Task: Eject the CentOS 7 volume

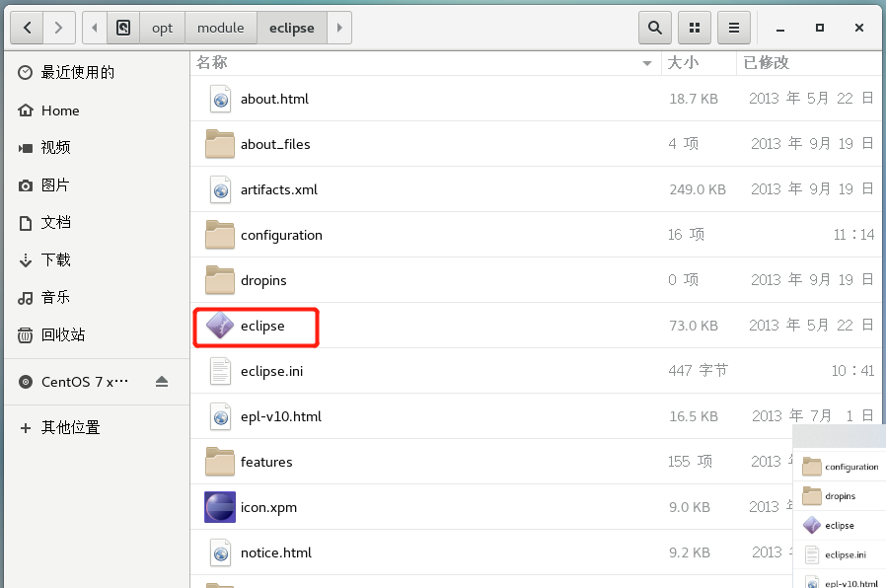Action: pos(161,381)
